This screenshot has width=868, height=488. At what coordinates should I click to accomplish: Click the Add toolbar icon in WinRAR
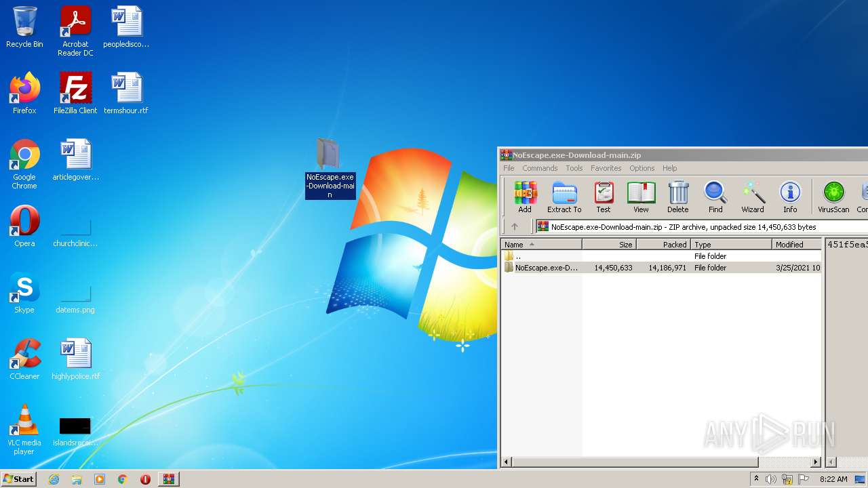click(525, 197)
